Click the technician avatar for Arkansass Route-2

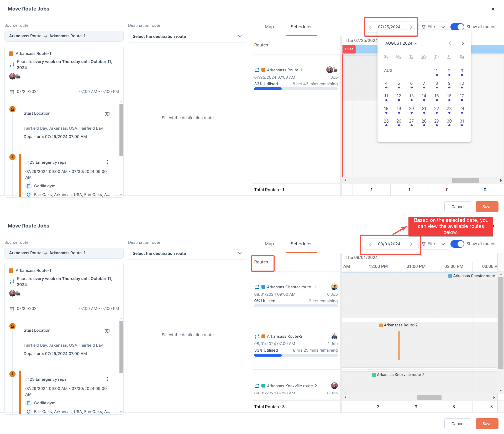334,336
